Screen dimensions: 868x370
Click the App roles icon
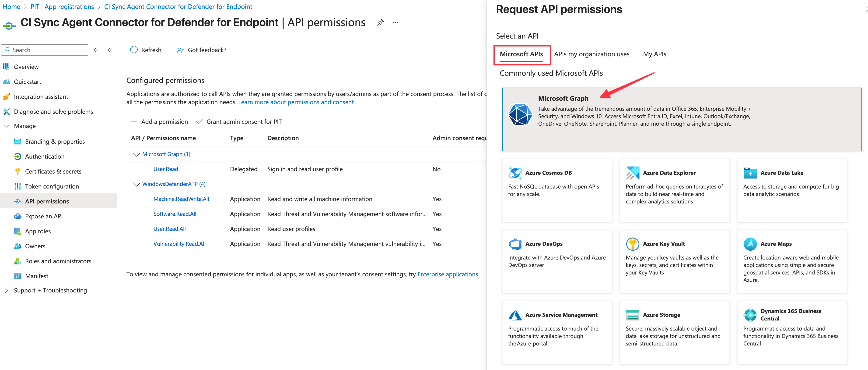(17, 231)
